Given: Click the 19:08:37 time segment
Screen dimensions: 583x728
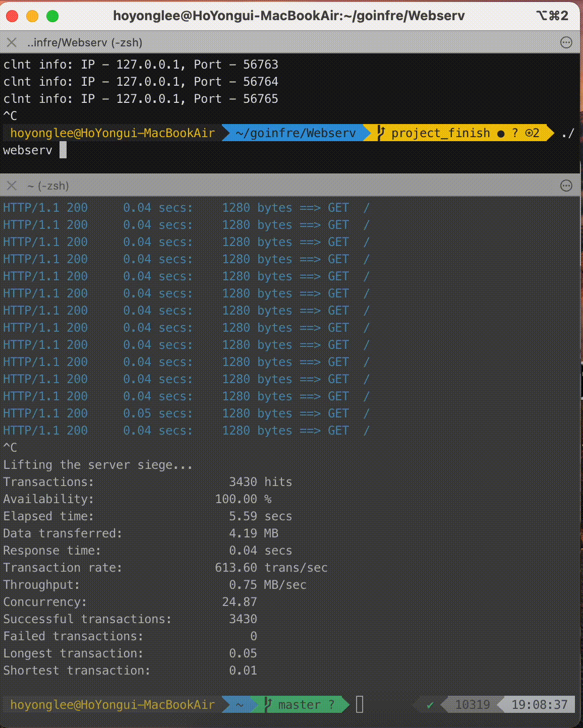Looking at the screenshot, I should pyautogui.click(x=540, y=705).
